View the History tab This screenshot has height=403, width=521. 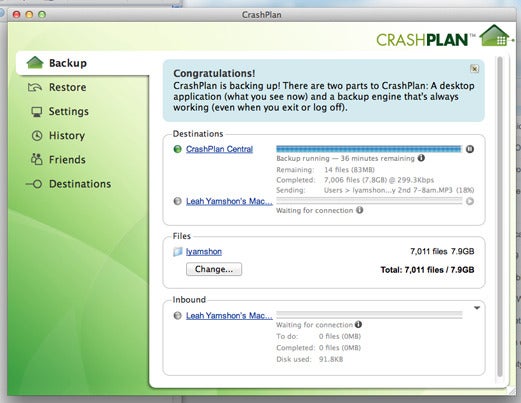pyautogui.click(x=67, y=136)
